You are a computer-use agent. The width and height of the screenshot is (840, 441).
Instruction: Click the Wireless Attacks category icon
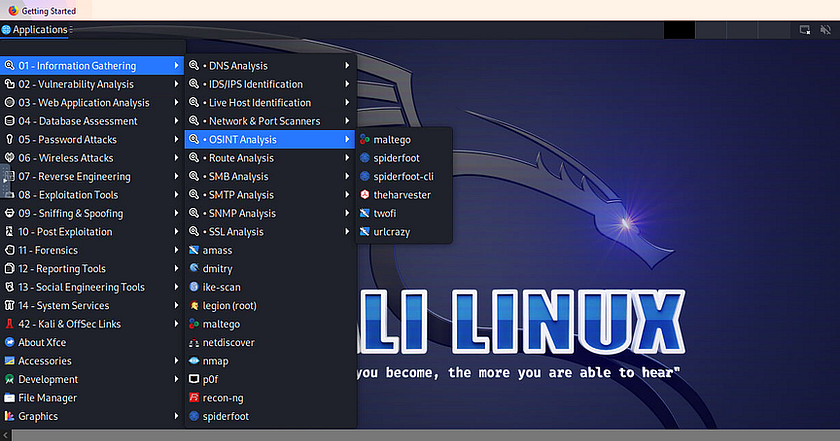(x=9, y=158)
